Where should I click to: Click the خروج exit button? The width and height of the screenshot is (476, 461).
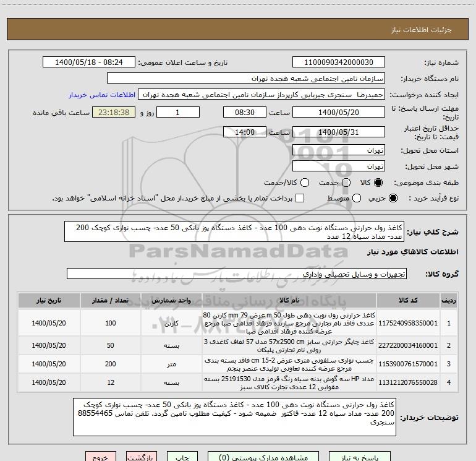tap(101, 457)
